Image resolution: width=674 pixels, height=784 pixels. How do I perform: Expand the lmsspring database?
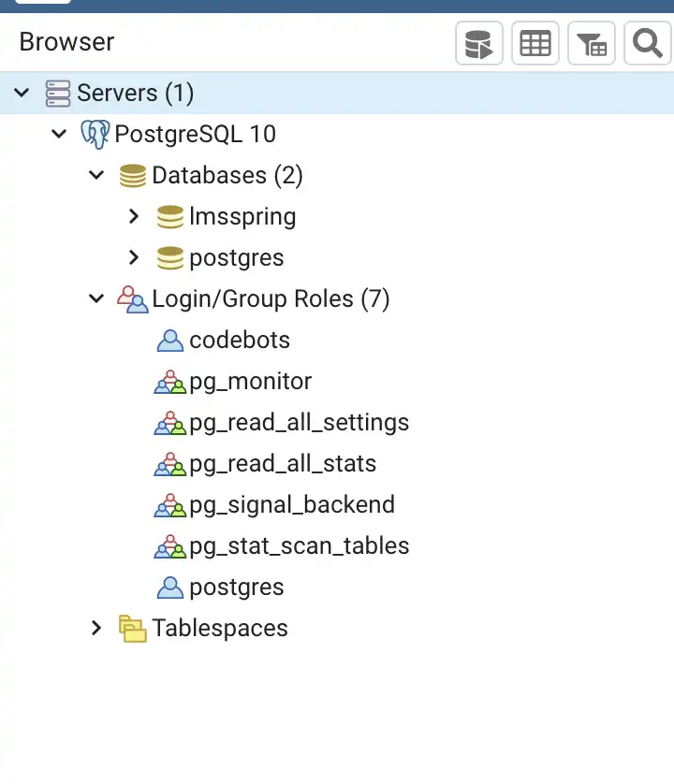click(134, 216)
